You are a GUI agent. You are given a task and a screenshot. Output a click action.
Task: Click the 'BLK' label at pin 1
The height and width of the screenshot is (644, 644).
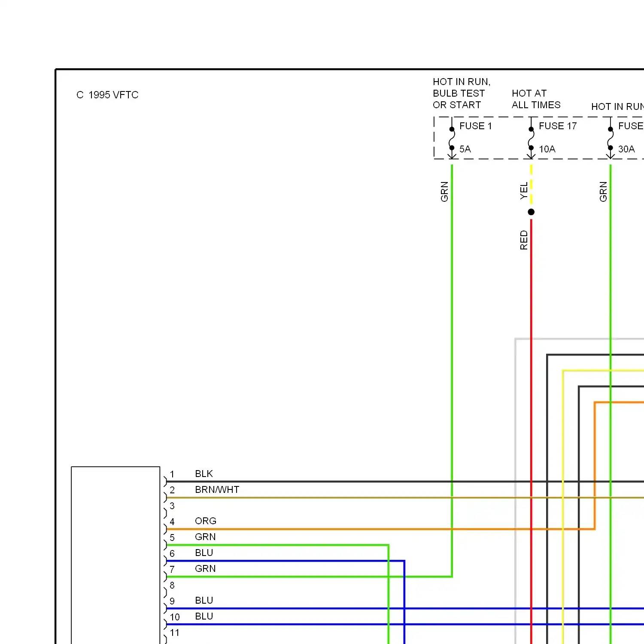point(204,474)
